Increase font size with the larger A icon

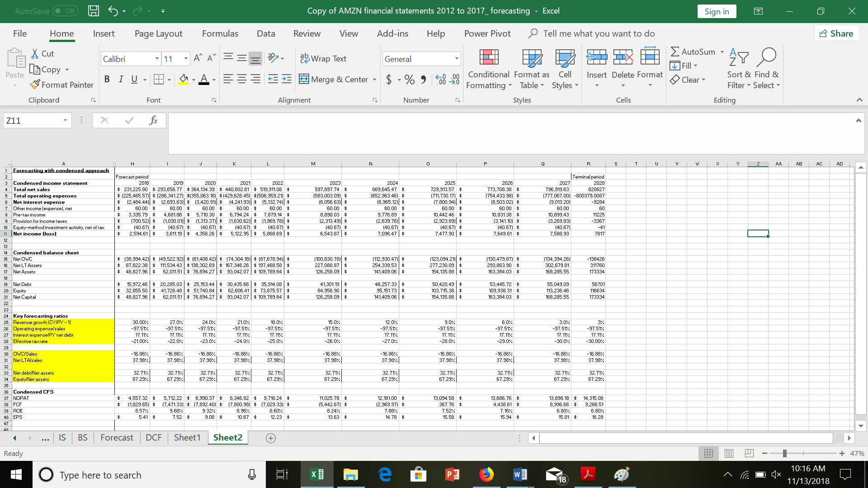coord(198,58)
